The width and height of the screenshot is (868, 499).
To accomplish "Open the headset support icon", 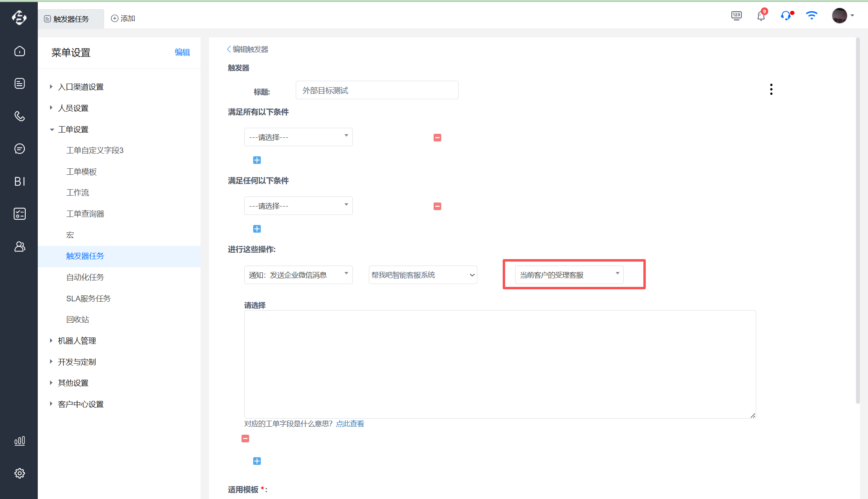I will 786,16.
